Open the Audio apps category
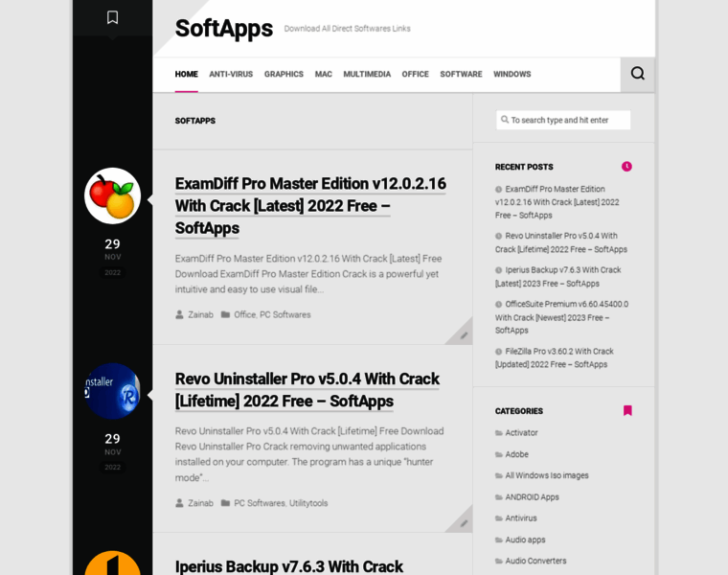728x575 pixels. point(525,540)
